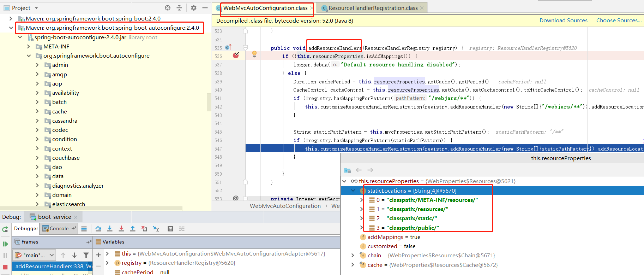Screen dimensions: 644x275
Task: Move to previous frame with up arrow
Action: (63, 255)
